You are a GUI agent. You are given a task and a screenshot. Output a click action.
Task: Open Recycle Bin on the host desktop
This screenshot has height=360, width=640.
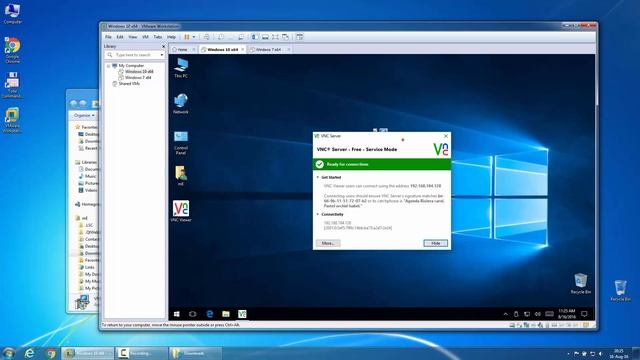620,291
